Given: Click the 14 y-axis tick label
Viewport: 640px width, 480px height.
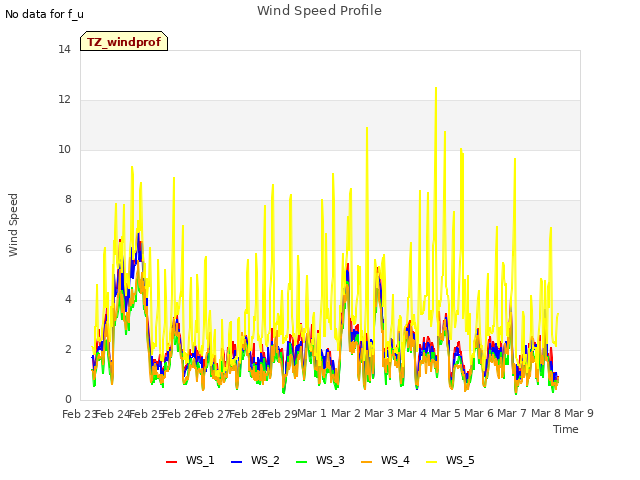Looking at the screenshot, I should click(64, 50).
